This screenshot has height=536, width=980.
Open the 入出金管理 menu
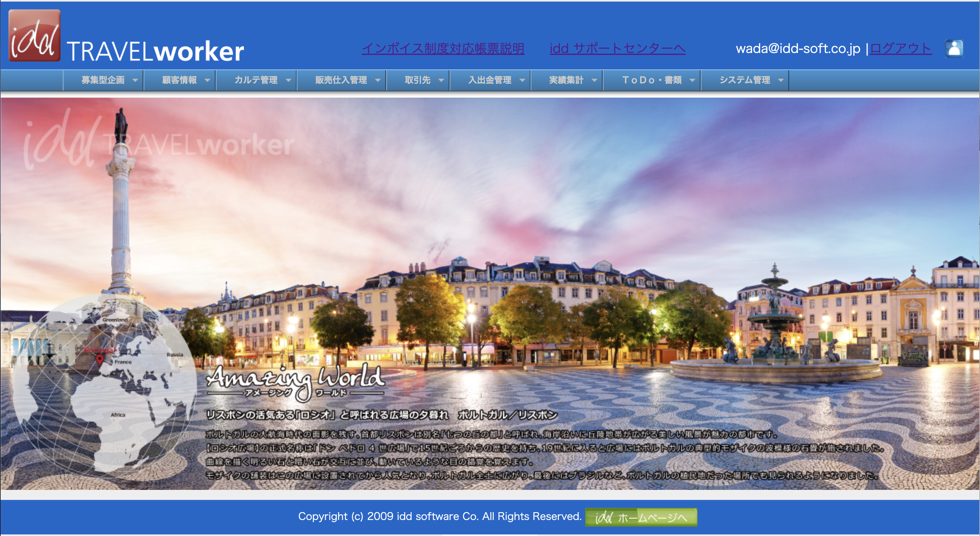point(490,80)
